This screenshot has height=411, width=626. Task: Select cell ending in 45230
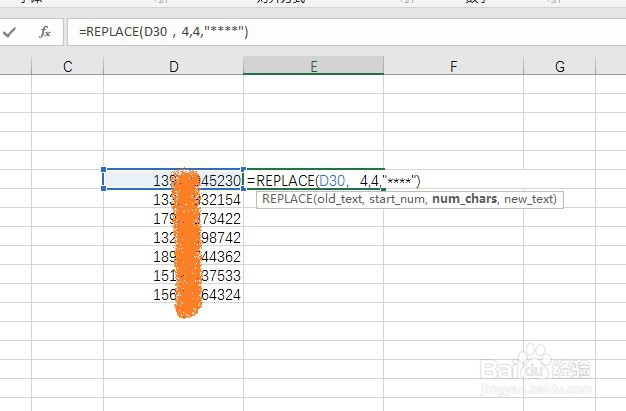click(173, 181)
